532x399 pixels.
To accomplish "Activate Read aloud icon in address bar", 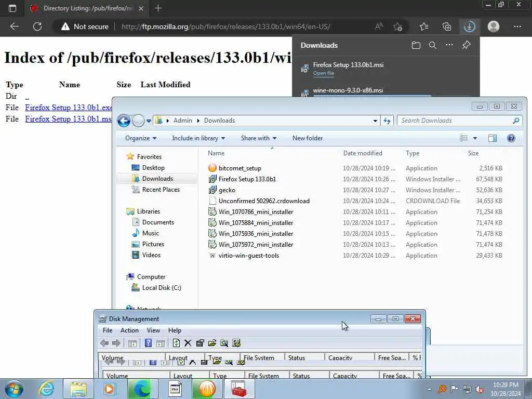I will click(x=379, y=26).
